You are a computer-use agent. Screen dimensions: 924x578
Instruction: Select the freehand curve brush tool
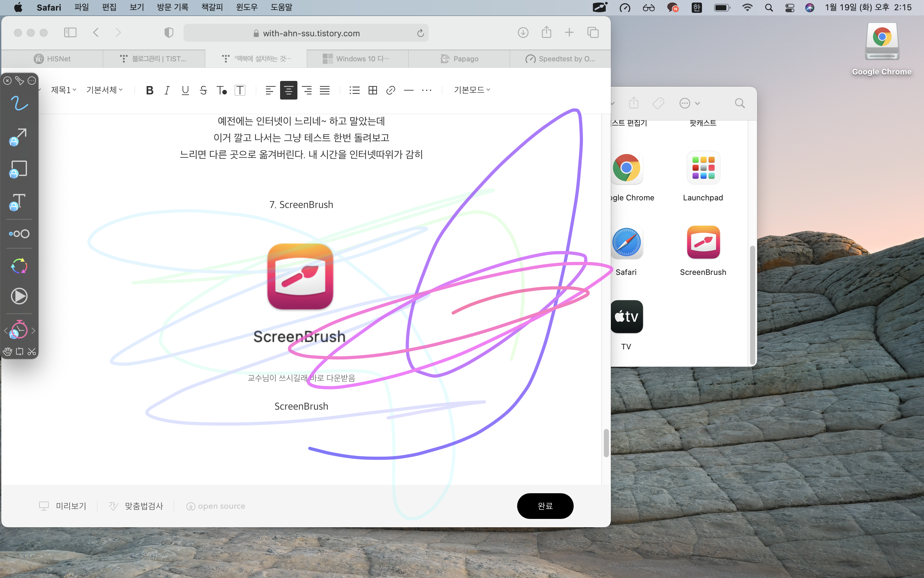click(x=19, y=103)
